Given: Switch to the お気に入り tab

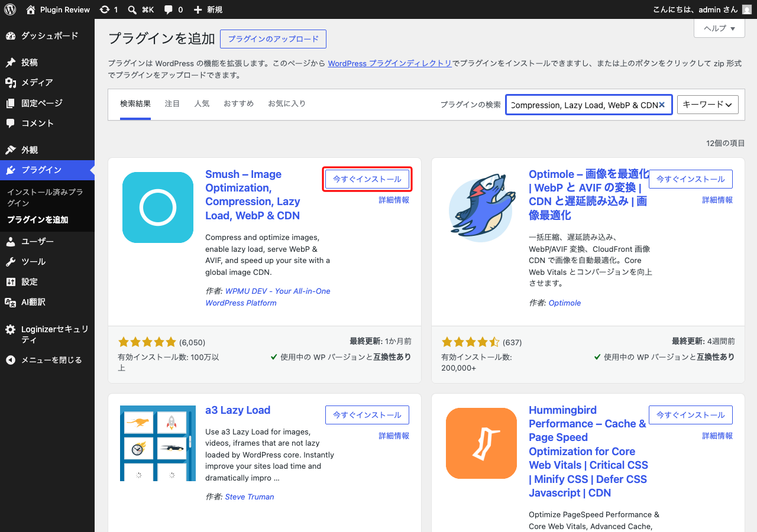Looking at the screenshot, I should click(x=287, y=104).
